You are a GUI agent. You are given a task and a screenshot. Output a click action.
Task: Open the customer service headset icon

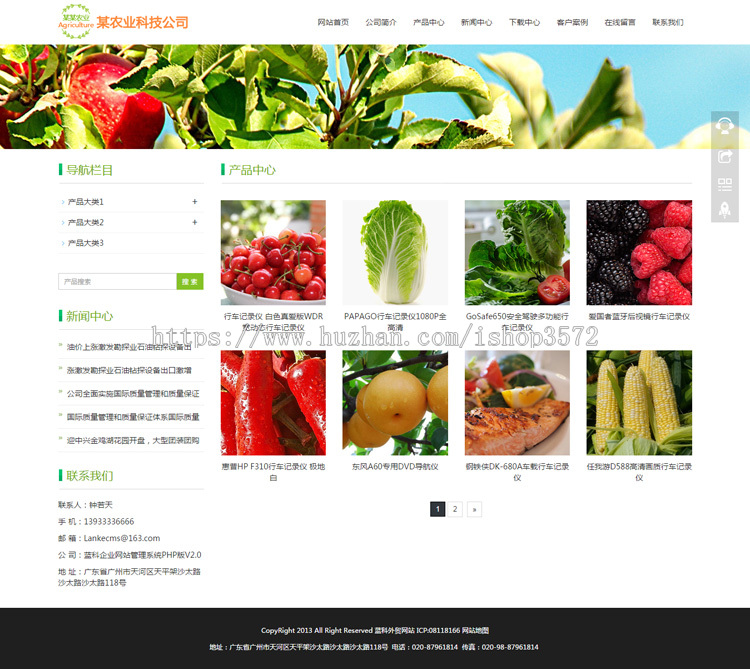[x=725, y=126]
